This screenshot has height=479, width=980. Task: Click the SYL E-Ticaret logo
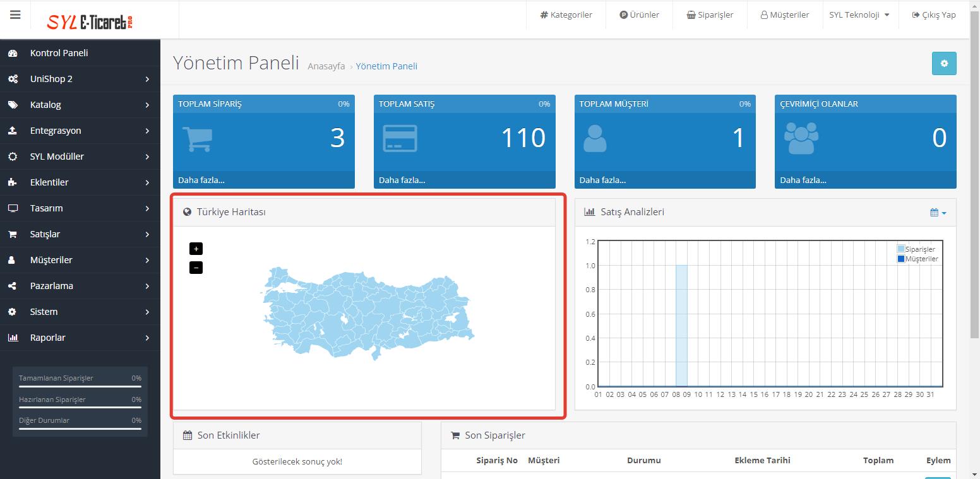click(90, 21)
